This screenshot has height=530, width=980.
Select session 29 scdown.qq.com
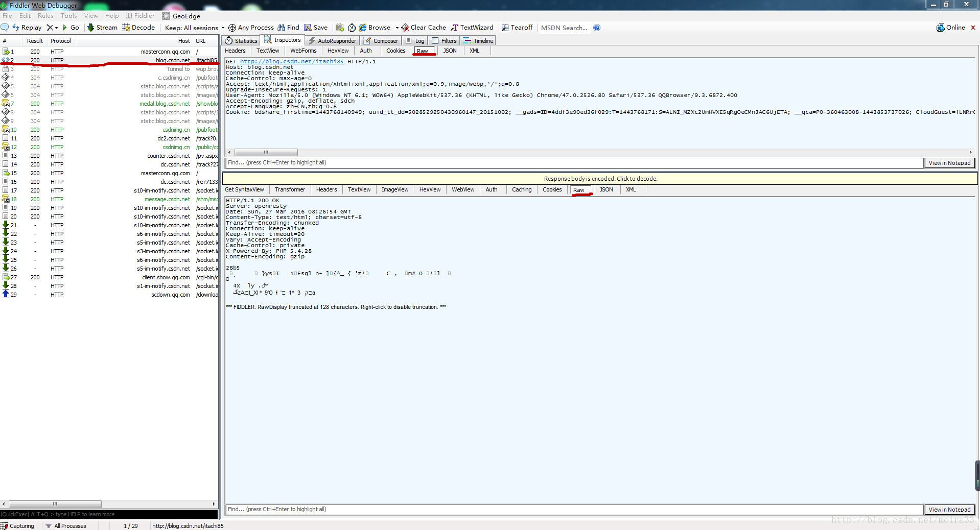(109, 295)
